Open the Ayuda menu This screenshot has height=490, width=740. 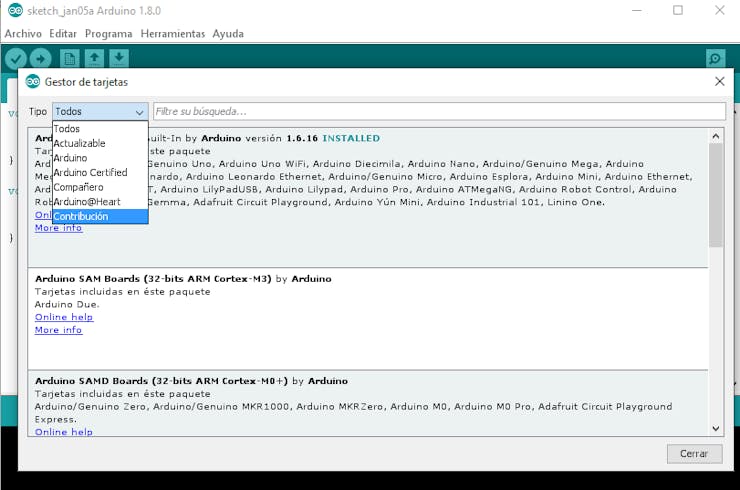[228, 34]
